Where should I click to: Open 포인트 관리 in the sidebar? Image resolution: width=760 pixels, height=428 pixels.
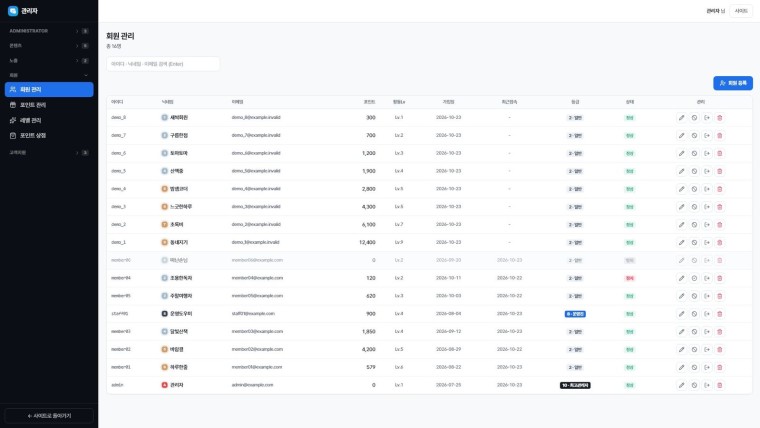coord(49,105)
